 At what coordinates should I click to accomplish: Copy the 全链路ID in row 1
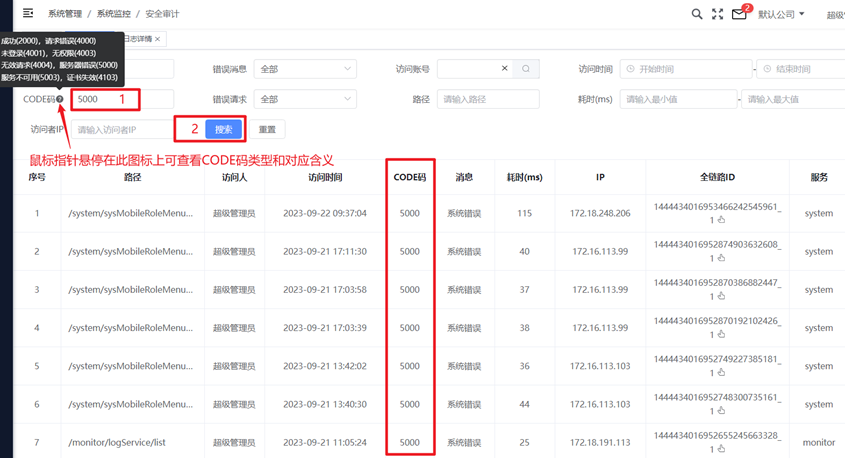[x=721, y=220]
